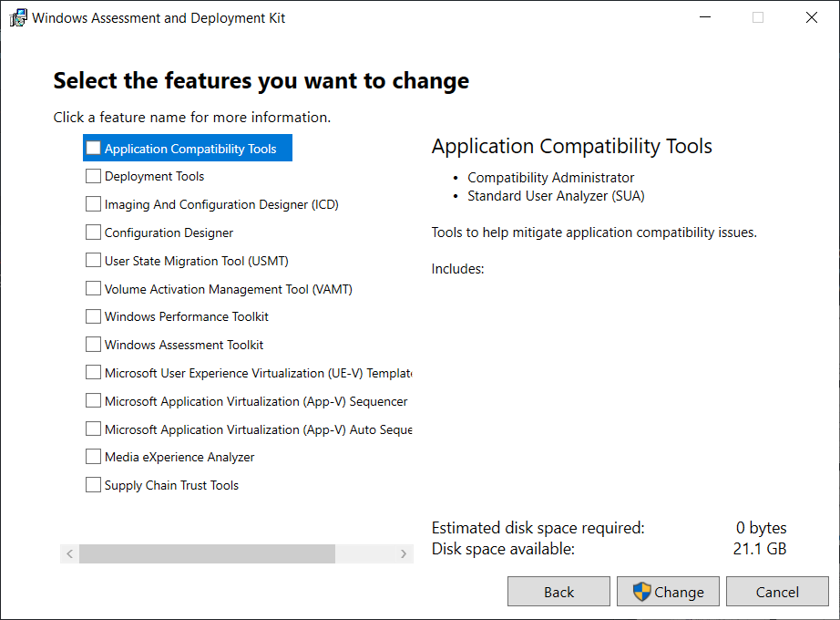Screen dimensions: 840x620
Task: Select the Volume Activation Management Tool name
Action: (x=228, y=289)
